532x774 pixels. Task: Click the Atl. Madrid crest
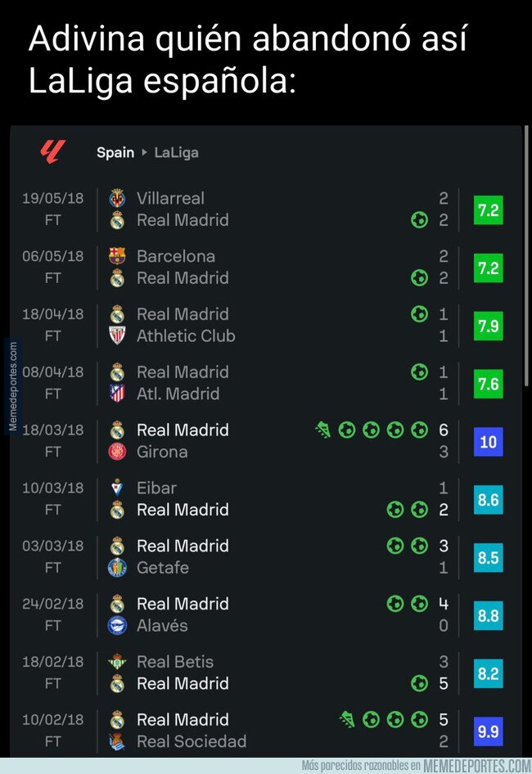tap(117, 394)
